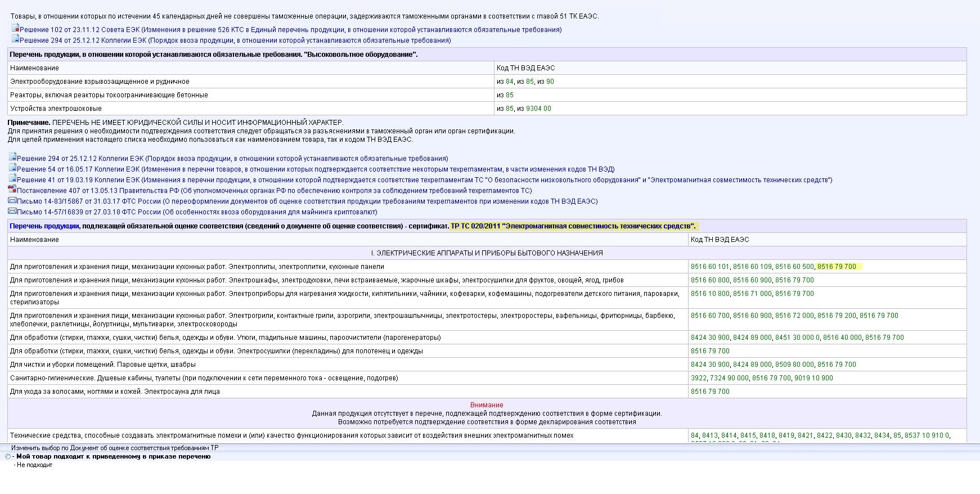980x494 pixels.
Task: Open code link 8516 79 200
Action: coord(837,316)
